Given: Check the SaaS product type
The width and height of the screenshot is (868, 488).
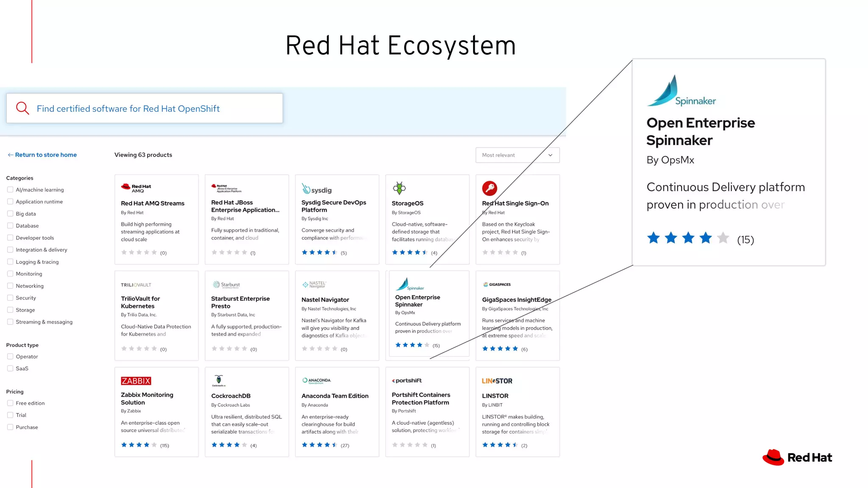Looking at the screenshot, I should 10,369.
